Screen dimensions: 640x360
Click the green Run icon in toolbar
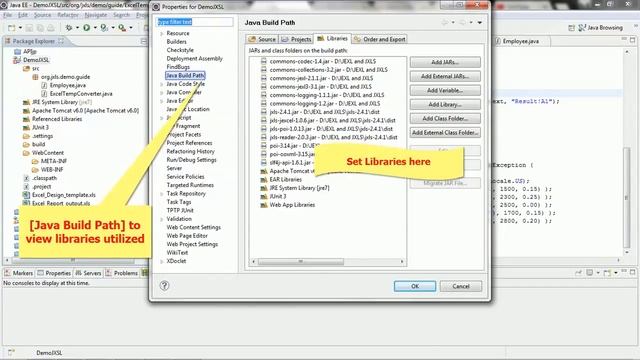click(x=87, y=28)
